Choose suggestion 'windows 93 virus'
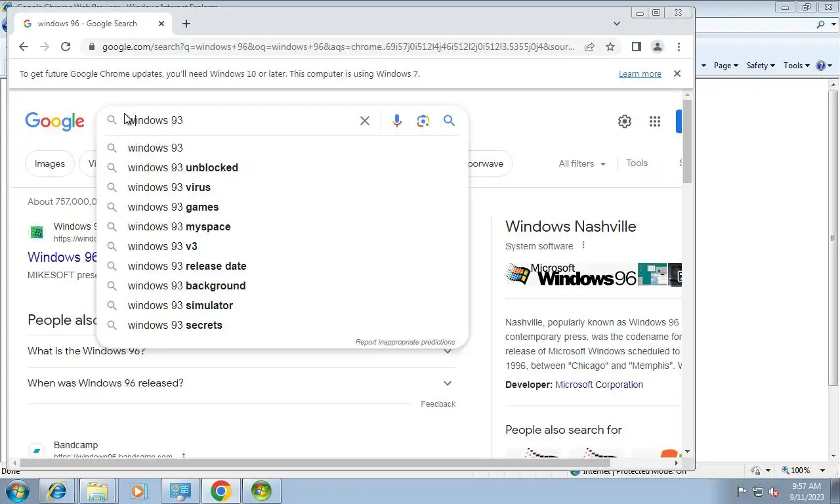This screenshot has height=504, width=840. click(x=282, y=187)
